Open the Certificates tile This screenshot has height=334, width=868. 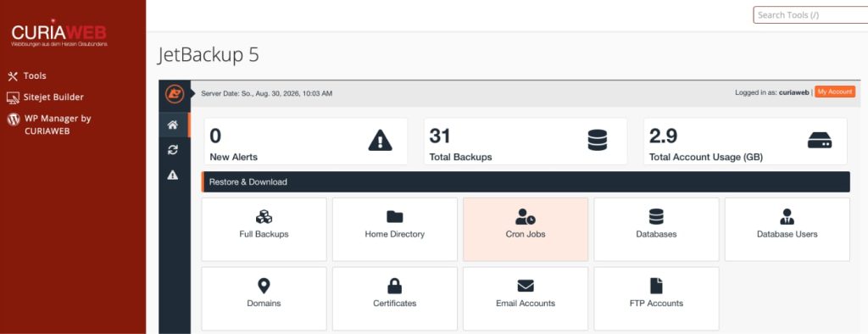(x=395, y=298)
